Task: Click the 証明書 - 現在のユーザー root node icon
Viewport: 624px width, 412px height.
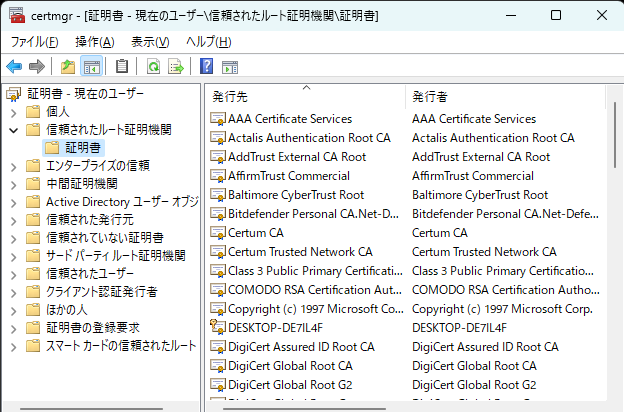Action: (14, 94)
